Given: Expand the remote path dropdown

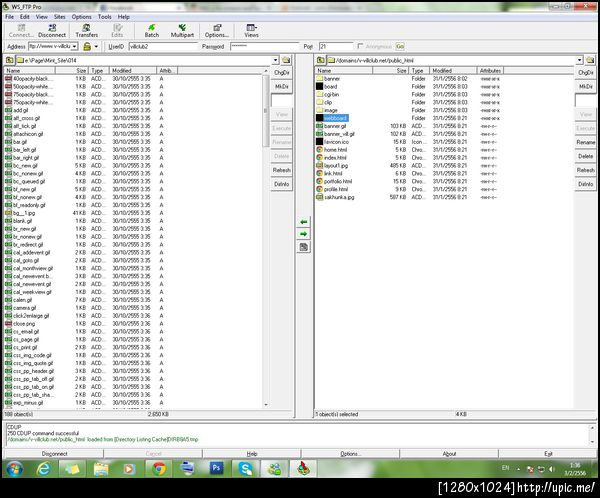Looking at the screenshot, I should [580, 60].
